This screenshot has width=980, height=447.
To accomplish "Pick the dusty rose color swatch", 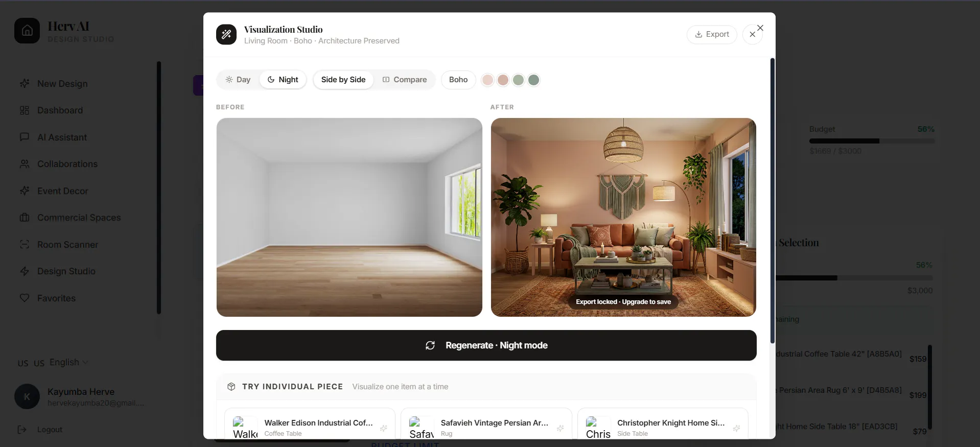I will [503, 80].
